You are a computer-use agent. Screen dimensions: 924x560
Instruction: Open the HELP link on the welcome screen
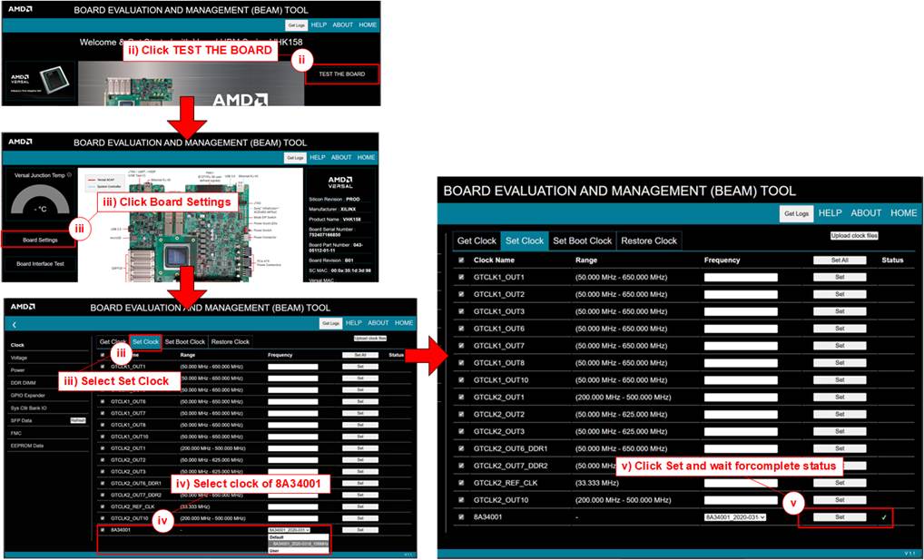(319, 25)
